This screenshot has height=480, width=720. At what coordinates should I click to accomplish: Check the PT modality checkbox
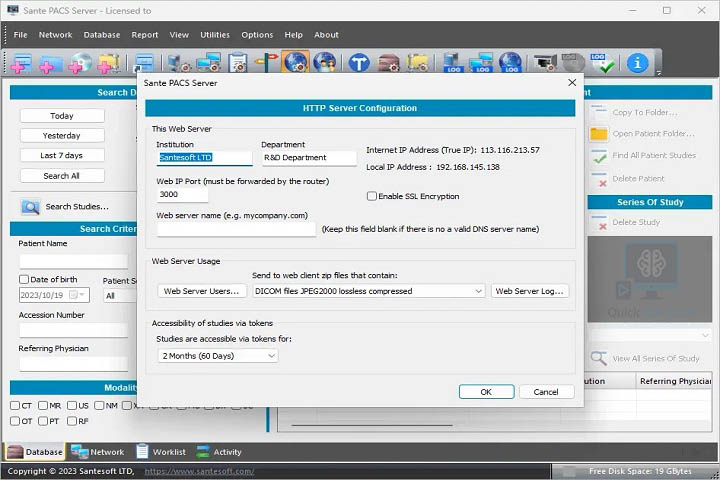(43, 421)
